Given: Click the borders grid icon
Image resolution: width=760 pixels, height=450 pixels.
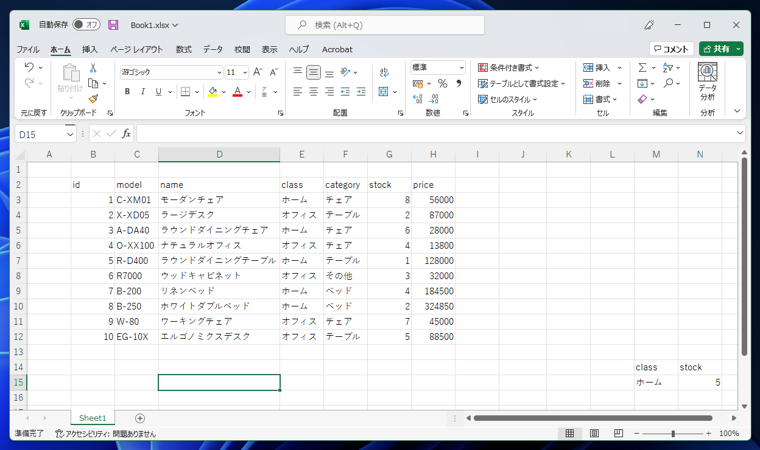Looking at the screenshot, I should [x=186, y=92].
